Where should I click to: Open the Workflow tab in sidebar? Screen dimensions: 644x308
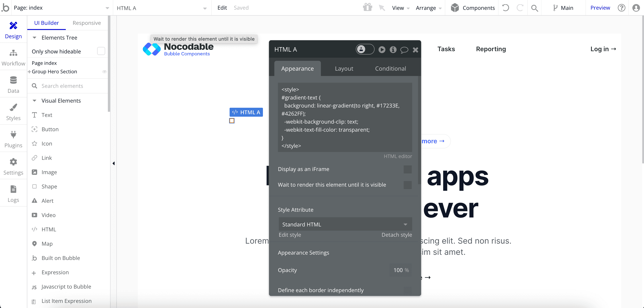pos(13,57)
